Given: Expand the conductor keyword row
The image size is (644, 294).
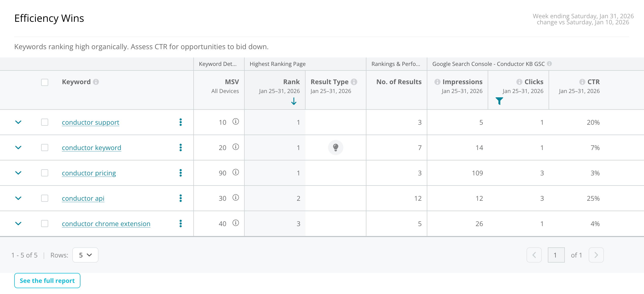Looking at the screenshot, I should pyautogui.click(x=18, y=148).
